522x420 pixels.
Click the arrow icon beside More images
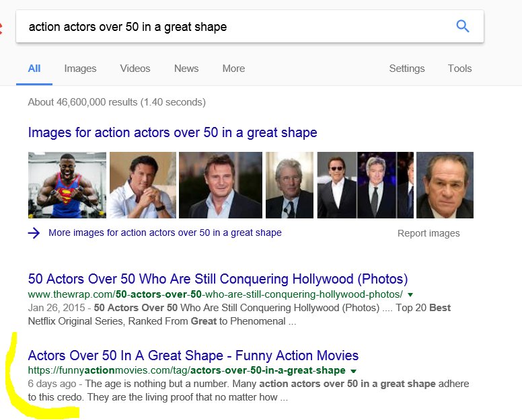(x=34, y=233)
